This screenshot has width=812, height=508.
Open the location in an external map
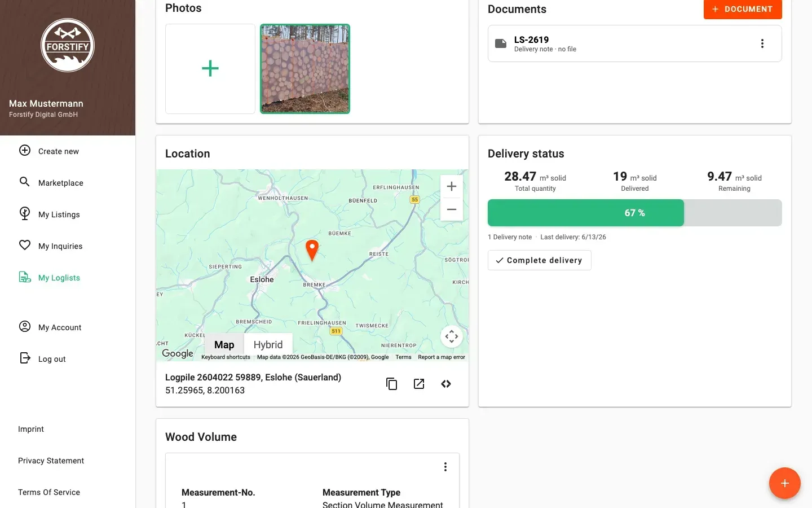click(419, 384)
